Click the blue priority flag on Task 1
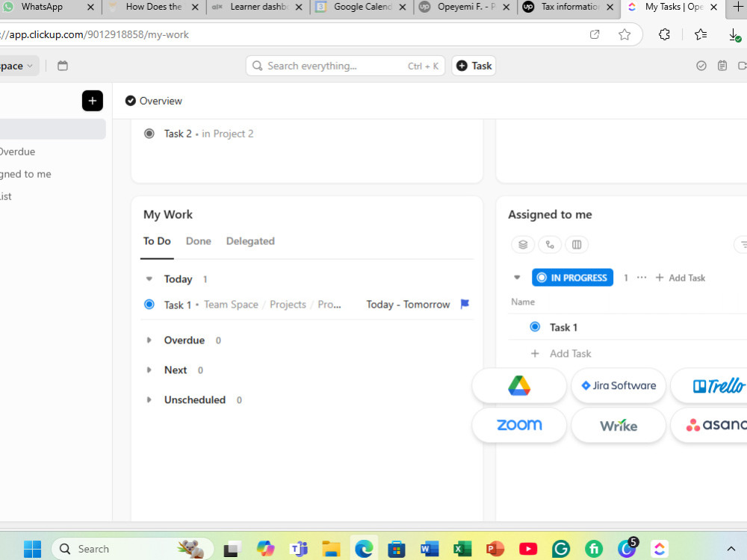The image size is (747, 560). pos(465,304)
